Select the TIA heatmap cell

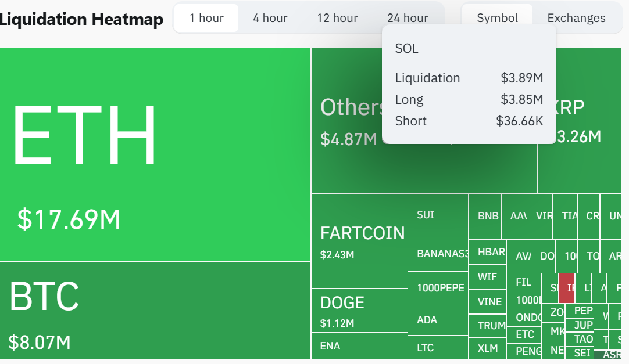[x=565, y=216]
